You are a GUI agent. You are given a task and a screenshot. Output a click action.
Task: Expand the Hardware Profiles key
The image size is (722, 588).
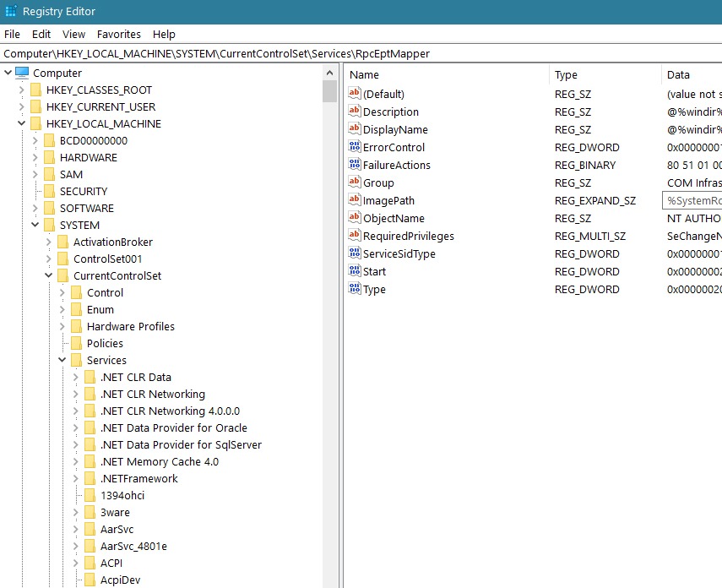coord(62,326)
